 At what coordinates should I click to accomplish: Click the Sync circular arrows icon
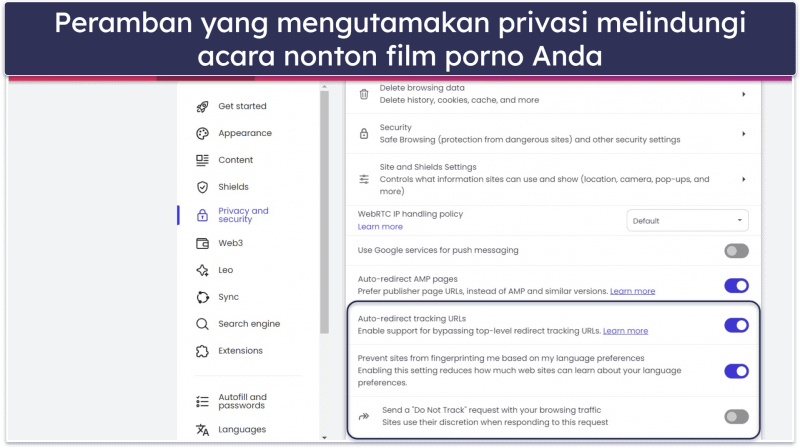tap(203, 297)
